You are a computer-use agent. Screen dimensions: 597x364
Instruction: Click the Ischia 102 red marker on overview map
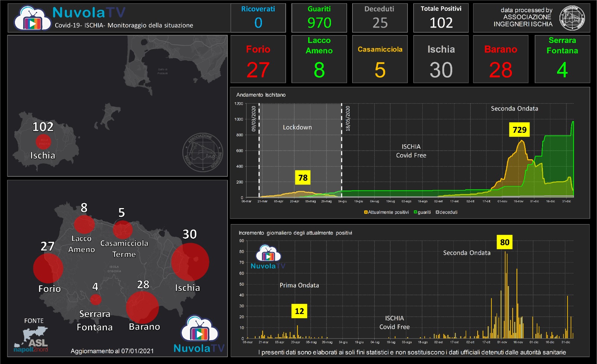(x=43, y=142)
